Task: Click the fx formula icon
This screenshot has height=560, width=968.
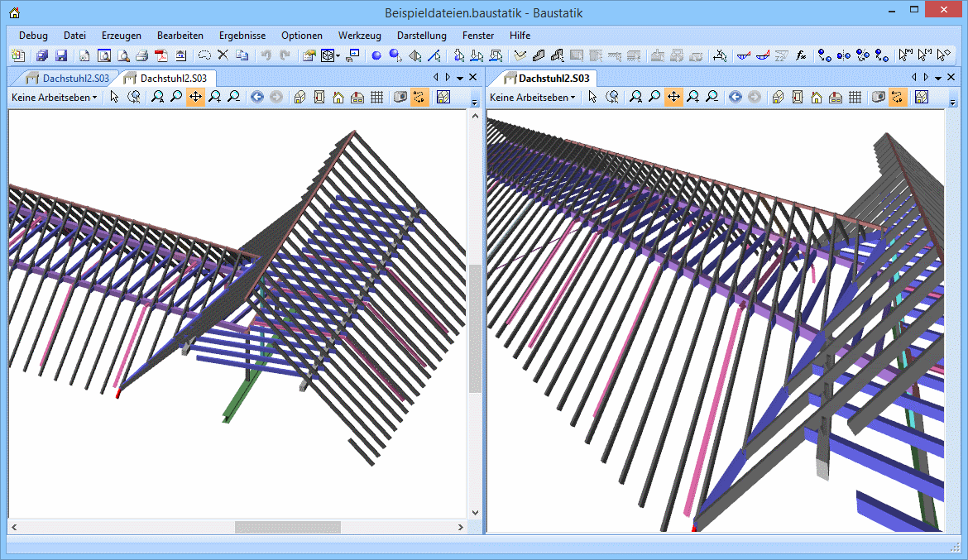Action: (801, 56)
